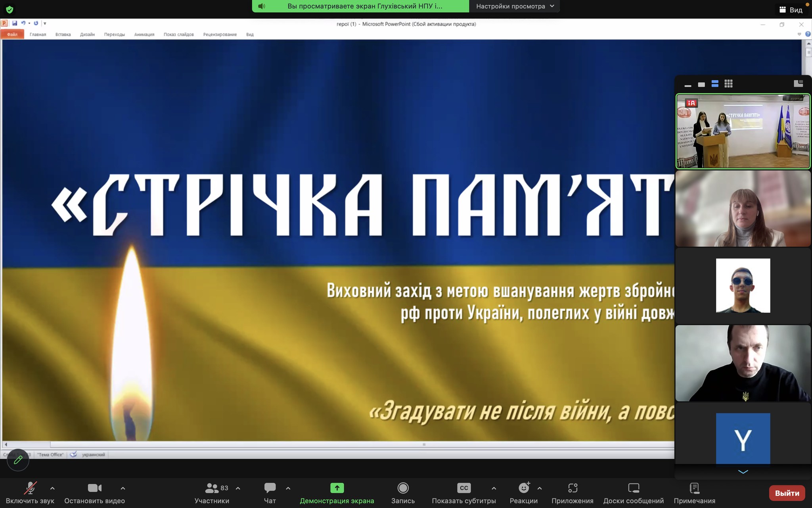This screenshot has width=812, height=508.
Task: Open the Переходы ribbon tab
Action: click(x=115, y=35)
